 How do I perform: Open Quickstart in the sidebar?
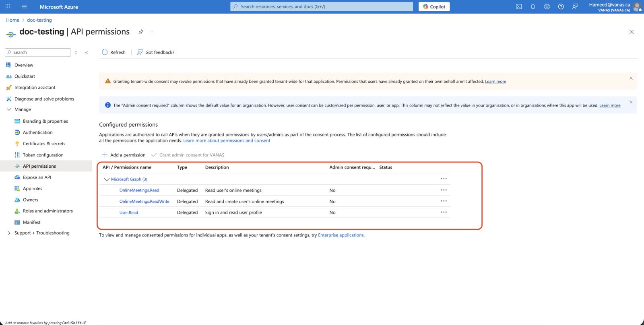pos(25,76)
